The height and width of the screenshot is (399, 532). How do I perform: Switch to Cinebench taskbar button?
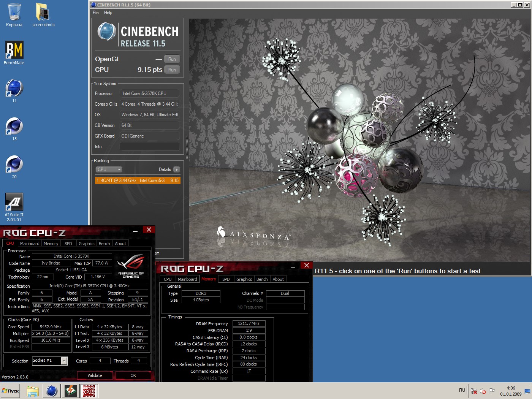(52, 391)
